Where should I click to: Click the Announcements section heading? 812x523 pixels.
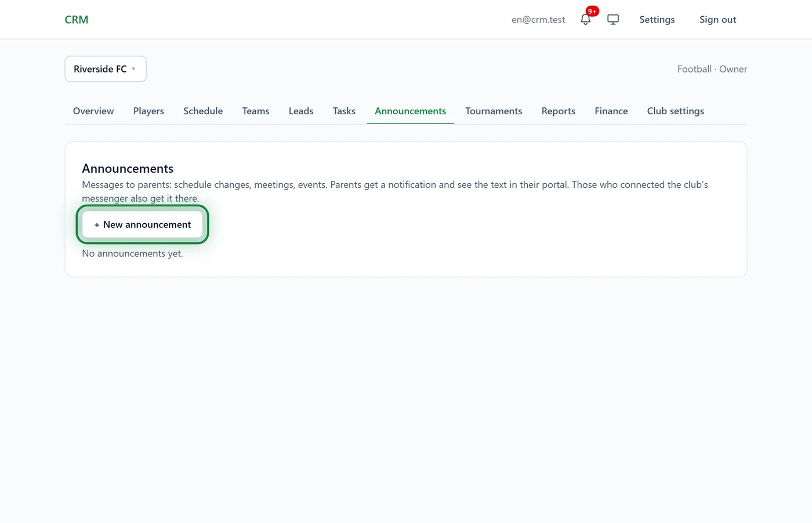(x=128, y=169)
